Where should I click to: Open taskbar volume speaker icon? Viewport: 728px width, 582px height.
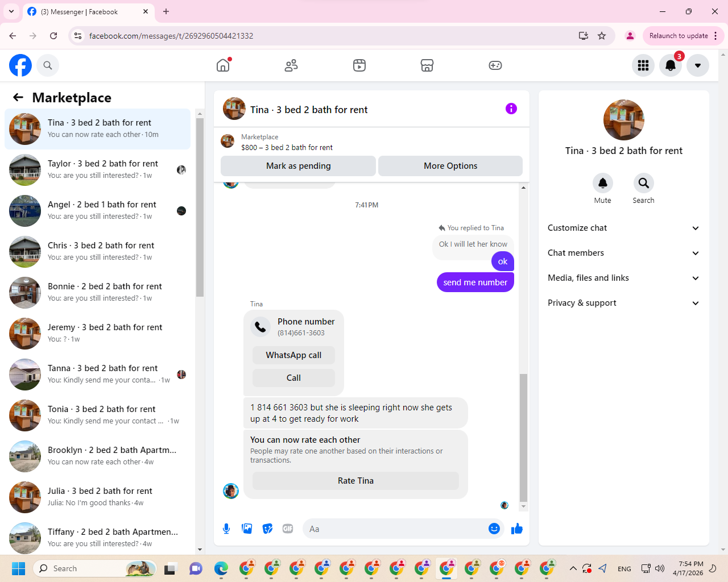[x=660, y=568]
